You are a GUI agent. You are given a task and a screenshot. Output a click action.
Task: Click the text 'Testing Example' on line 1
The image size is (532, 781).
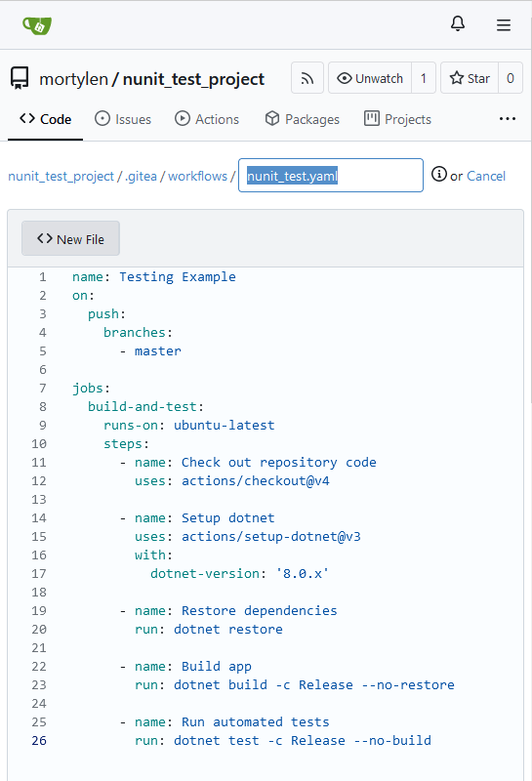(178, 277)
